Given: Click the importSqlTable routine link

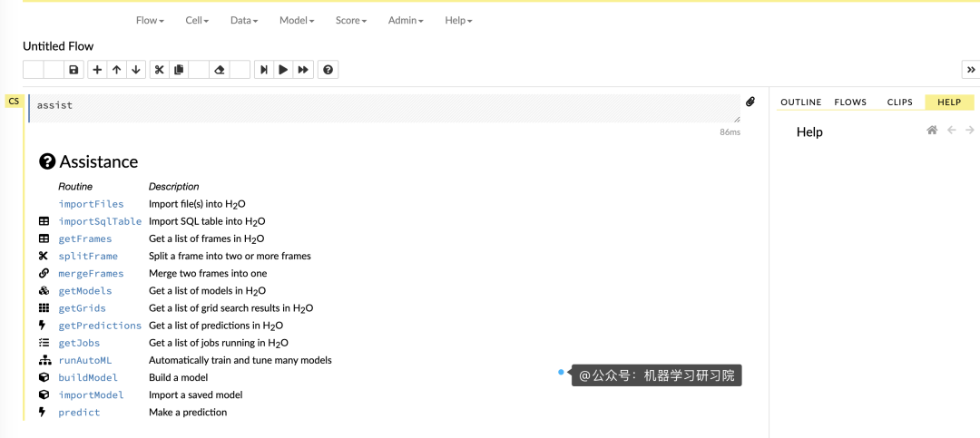Looking at the screenshot, I should click(100, 221).
